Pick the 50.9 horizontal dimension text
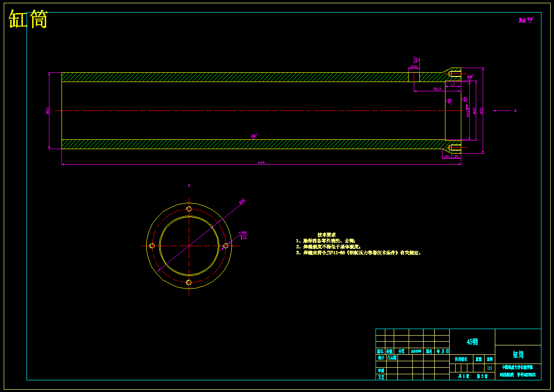This screenshot has width=554, height=392. coord(438,89)
